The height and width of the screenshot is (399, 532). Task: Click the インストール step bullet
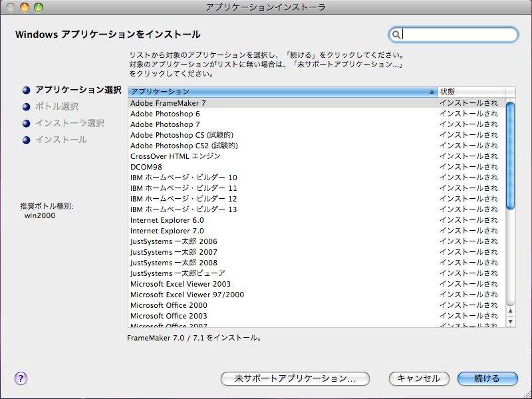click(27, 140)
